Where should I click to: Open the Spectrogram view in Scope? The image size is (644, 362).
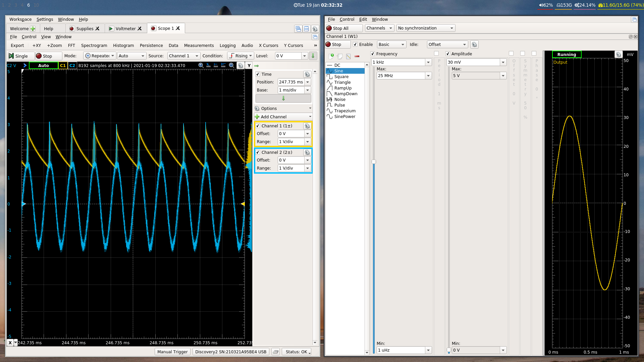click(x=94, y=45)
